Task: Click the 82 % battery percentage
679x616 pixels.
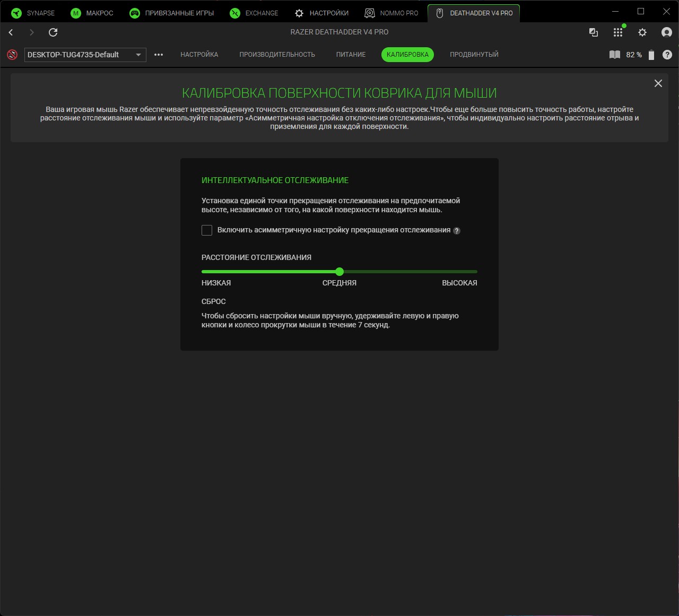Action: 634,55
